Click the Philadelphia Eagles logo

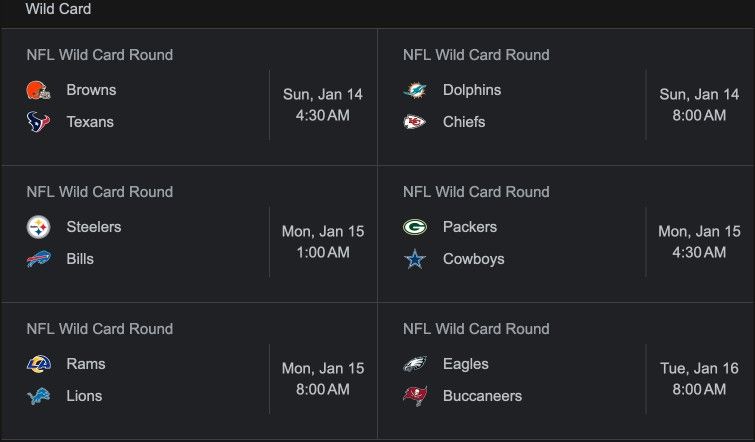[415, 364]
